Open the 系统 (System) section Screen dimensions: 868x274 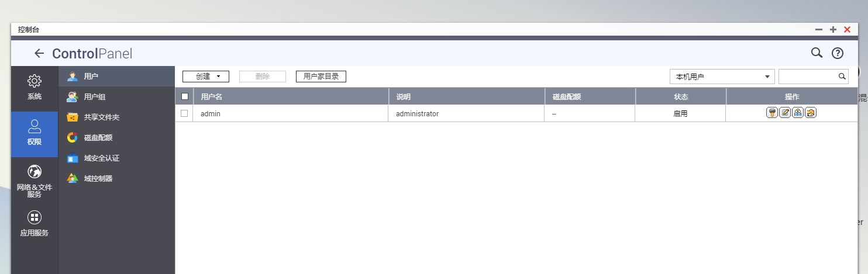35,86
